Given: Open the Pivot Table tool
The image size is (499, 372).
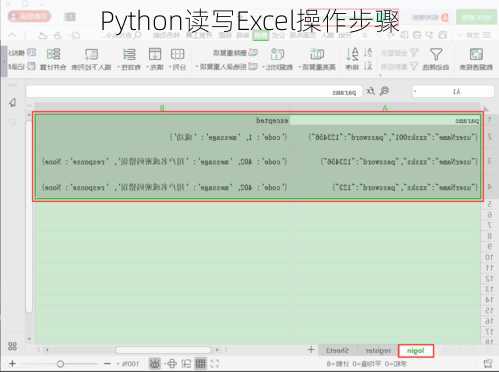Looking at the screenshot, I should point(476,59).
